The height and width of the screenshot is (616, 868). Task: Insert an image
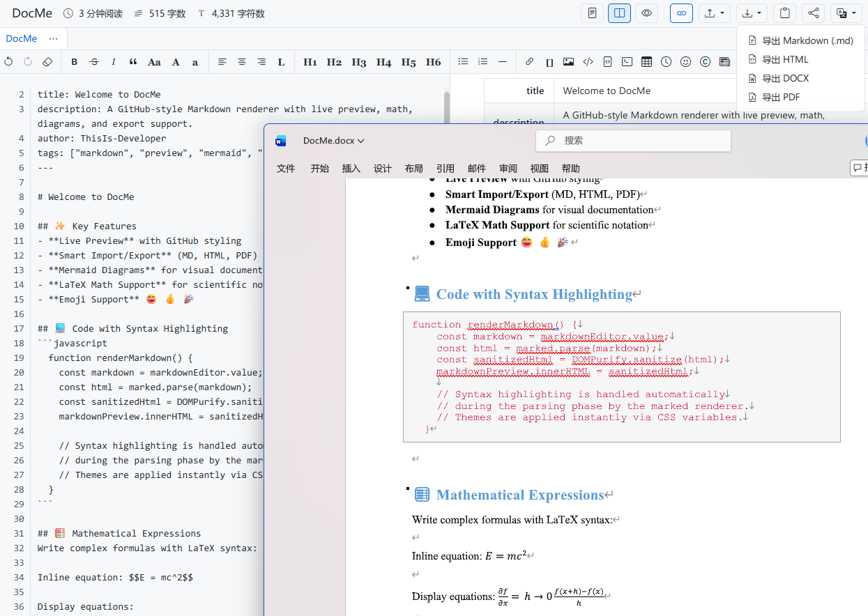pos(569,62)
